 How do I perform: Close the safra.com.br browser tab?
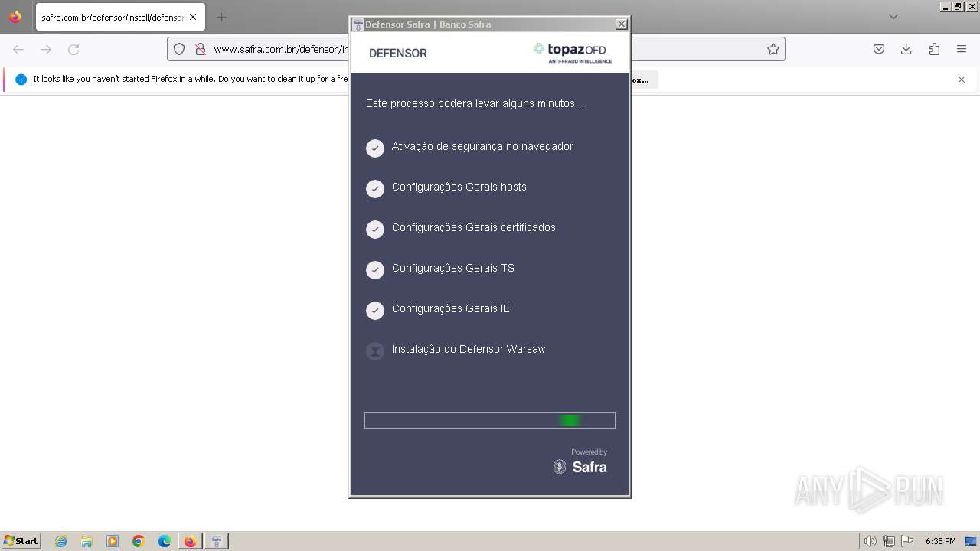pyautogui.click(x=193, y=17)
